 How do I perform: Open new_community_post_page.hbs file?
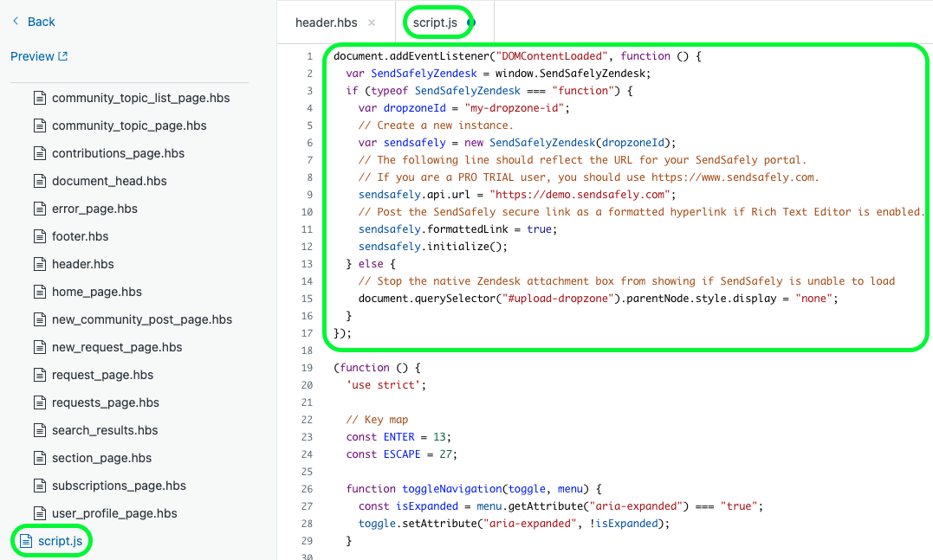tap(141, 320)
